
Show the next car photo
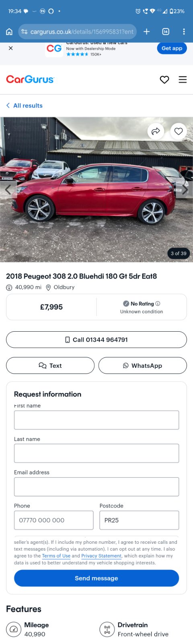coord(185,190)
